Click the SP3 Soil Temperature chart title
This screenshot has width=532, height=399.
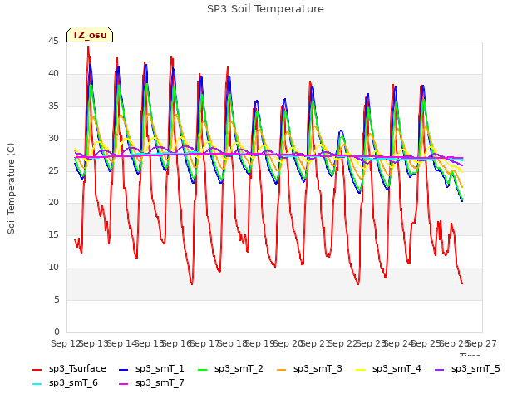[x=266, y=9]
